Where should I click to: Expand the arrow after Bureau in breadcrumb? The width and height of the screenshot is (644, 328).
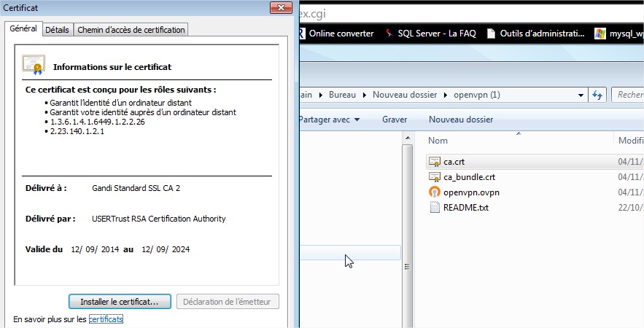coord(365,95)
